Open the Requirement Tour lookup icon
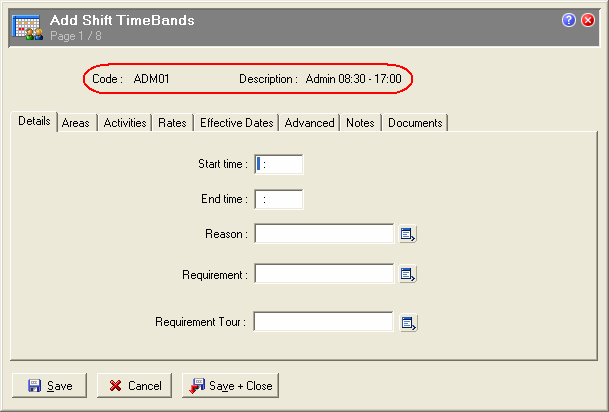This screenshot has width=609, height=412. coord(408,323)
